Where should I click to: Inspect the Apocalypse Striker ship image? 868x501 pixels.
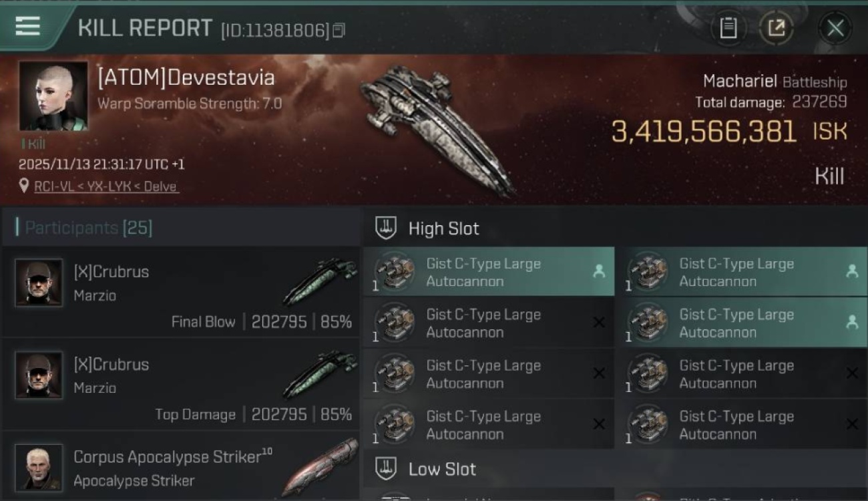point(319,466)
